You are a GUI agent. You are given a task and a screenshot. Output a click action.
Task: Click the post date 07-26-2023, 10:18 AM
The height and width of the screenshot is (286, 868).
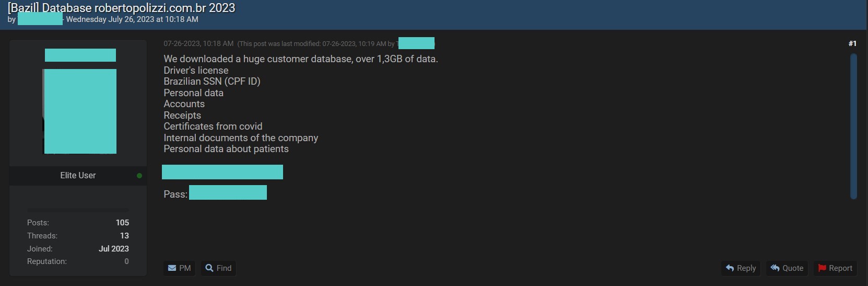point(198,43)
